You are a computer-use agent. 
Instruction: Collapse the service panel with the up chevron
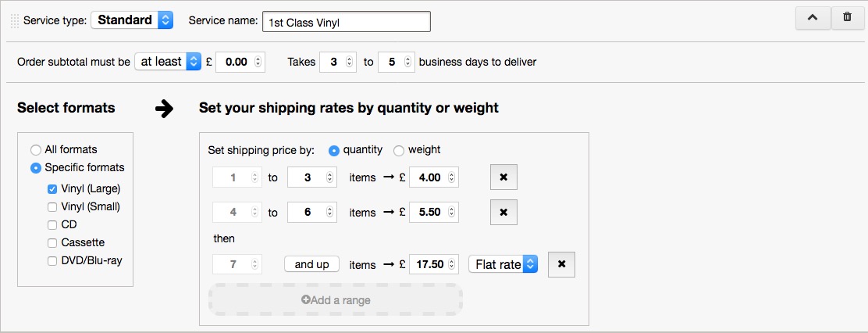click(813, 19)
